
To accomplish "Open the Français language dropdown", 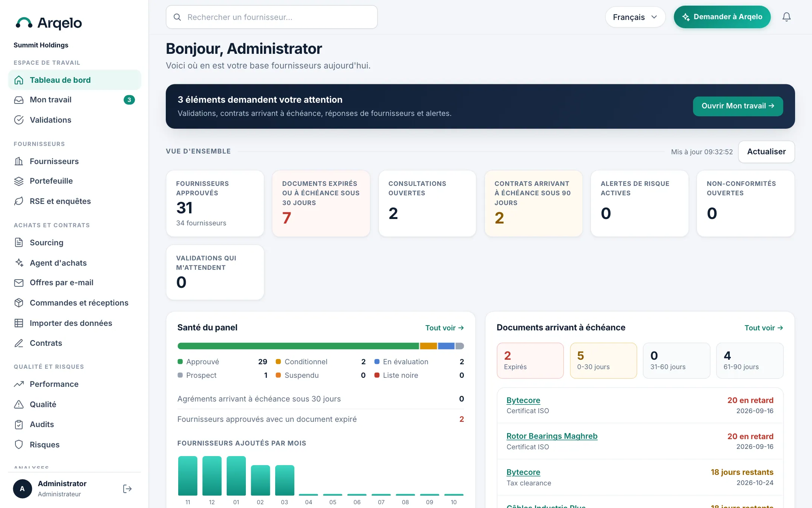I will (x=635, y=17).
